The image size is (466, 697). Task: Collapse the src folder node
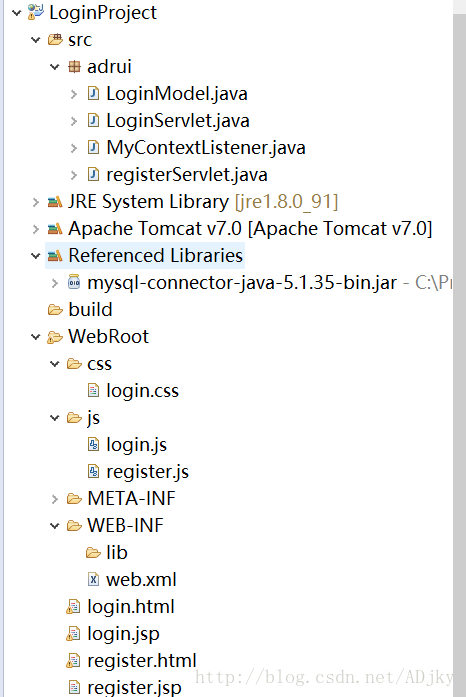tap(36, 40)
